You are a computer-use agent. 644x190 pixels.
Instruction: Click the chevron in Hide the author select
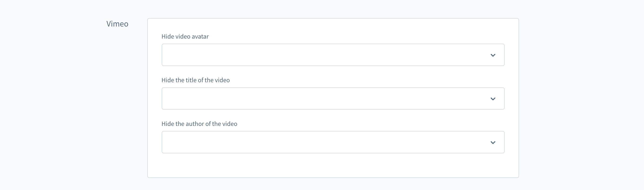[x=493, y=143]
